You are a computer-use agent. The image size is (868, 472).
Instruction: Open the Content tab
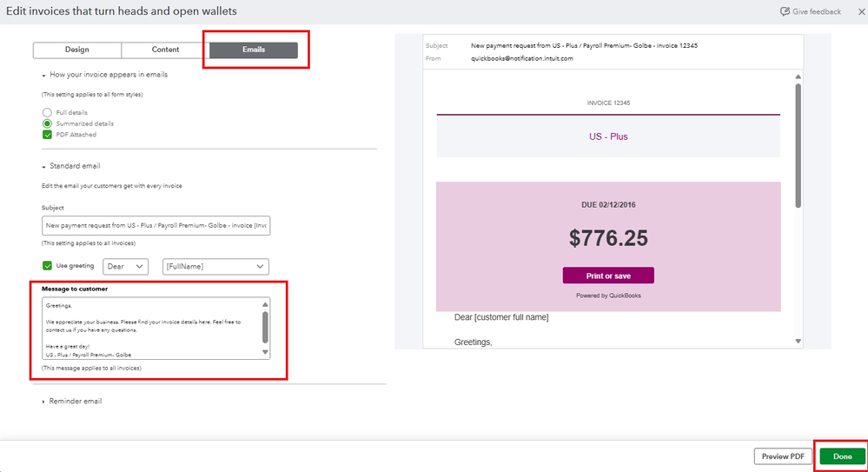coord(165,50)
